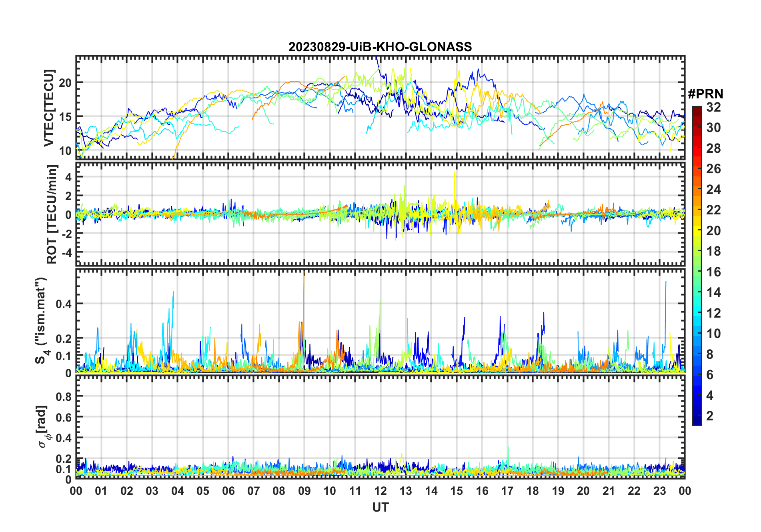Click the 24 label on the PRN colorbar
The image size is (761, 532).
tap(713, 190)
